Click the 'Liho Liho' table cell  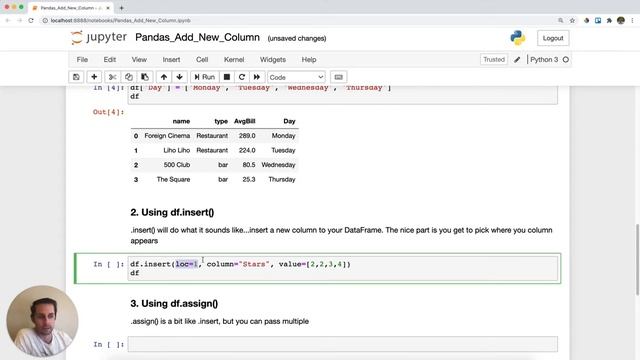point(176,151)
